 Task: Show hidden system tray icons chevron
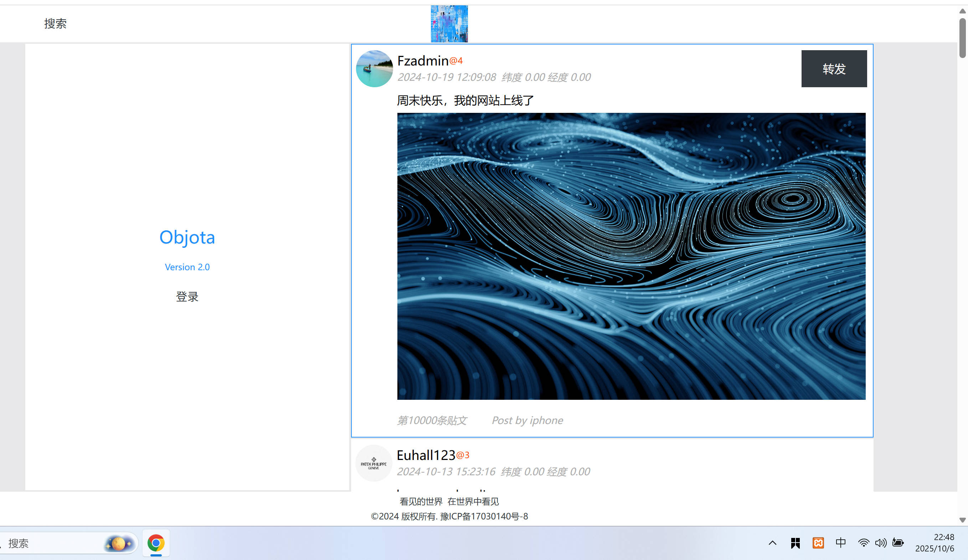[772, 543]
